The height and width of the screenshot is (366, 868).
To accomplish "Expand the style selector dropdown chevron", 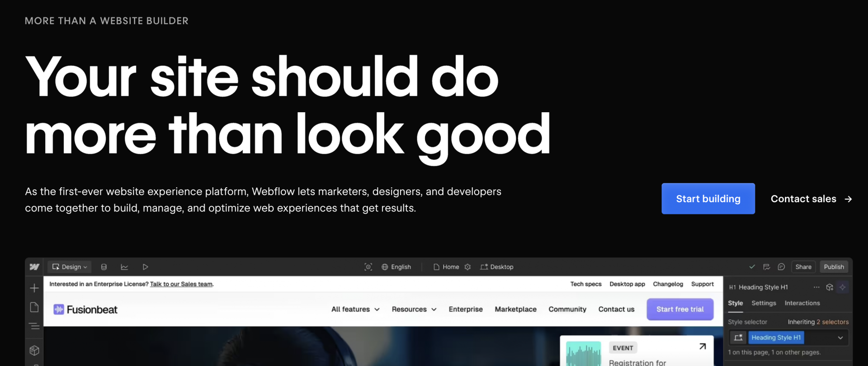I will tap(840, 337).
